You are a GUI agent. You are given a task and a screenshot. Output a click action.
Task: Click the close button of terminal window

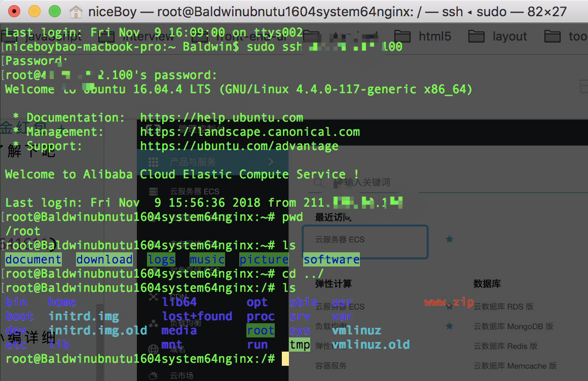[14, 12]
